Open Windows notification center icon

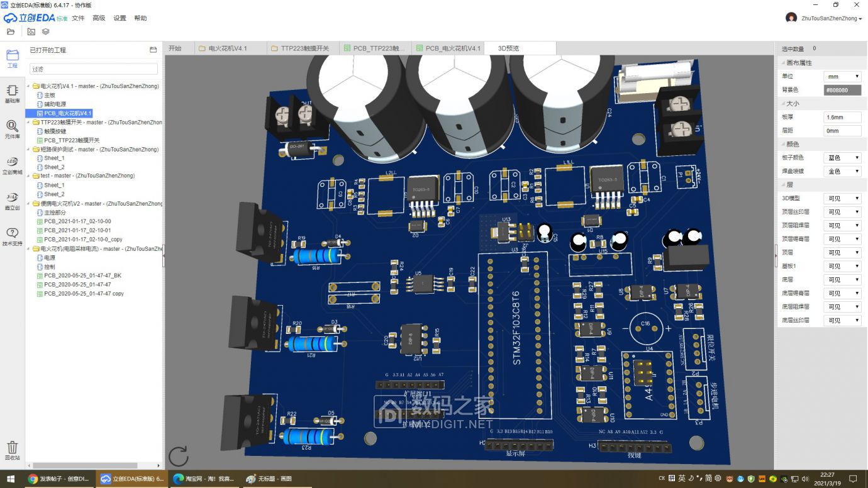coord(854,479)
